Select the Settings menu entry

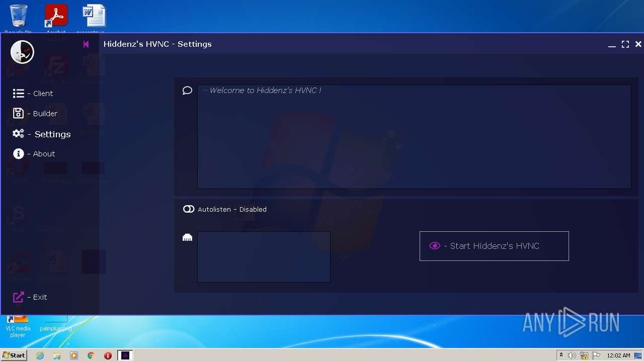click(x=41, y=134)
